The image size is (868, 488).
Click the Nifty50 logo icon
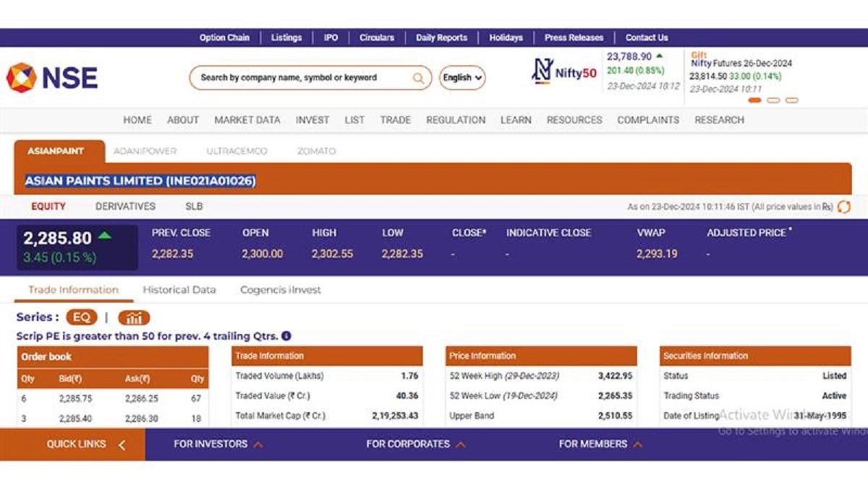(x=542, y=72)
